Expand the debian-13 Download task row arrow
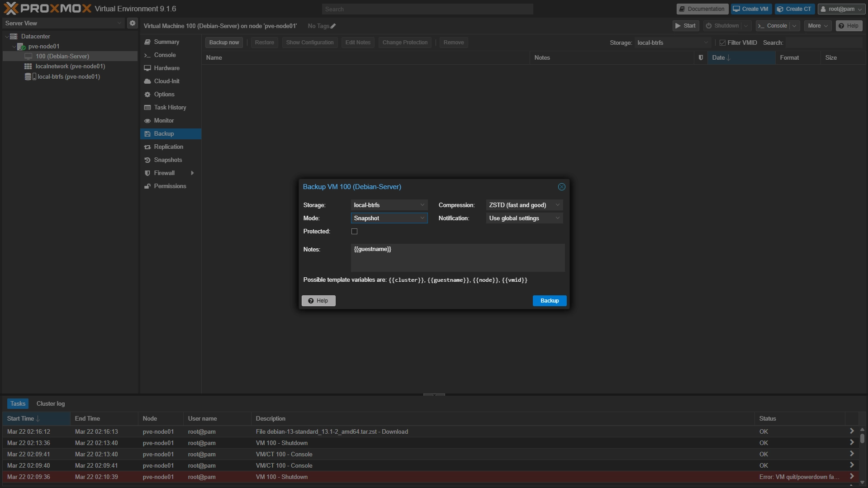This screenshot has width=868, height=488. click(x=851, y=431)
